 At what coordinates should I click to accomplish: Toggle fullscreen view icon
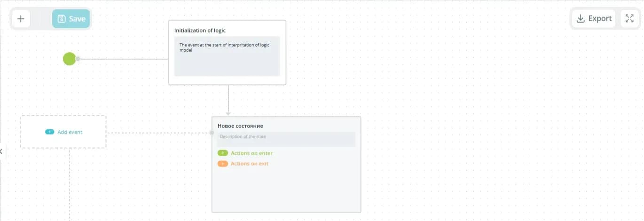click(629, 19)
